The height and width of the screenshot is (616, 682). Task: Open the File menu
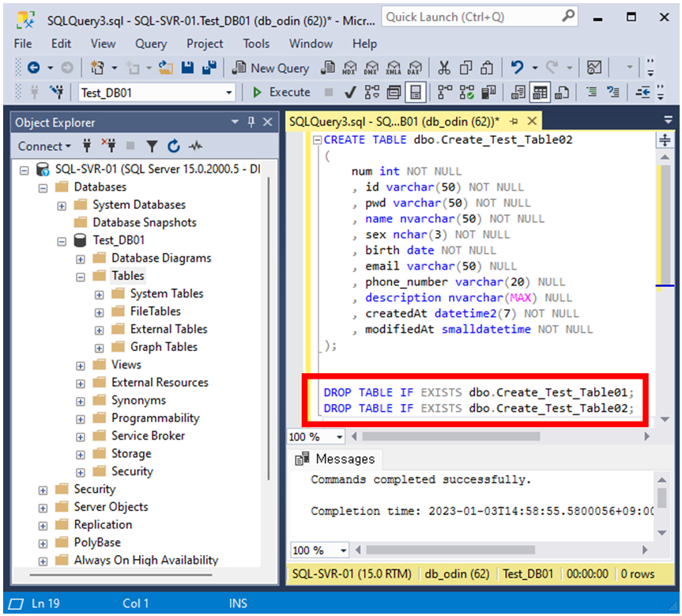coord(23,43)
